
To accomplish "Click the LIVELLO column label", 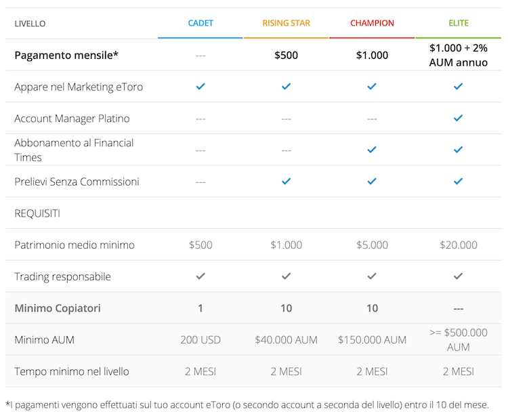I will tap(30, 24).
